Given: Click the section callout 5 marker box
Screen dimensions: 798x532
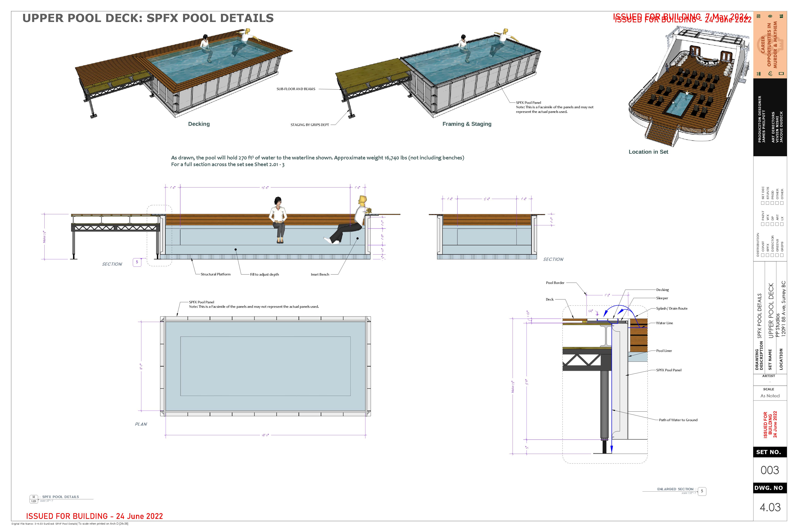Looking at the screenshot, I should point(137,262).
